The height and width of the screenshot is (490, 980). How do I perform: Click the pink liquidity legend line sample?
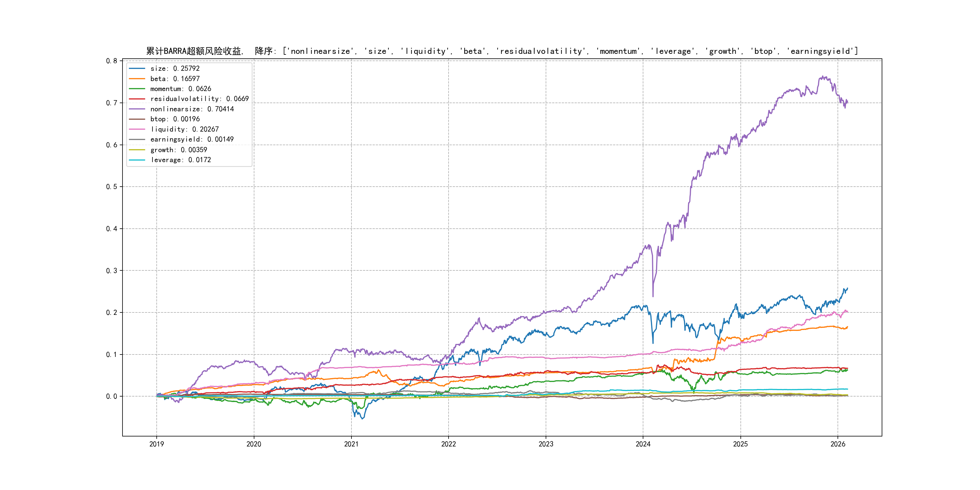(137, 129)
